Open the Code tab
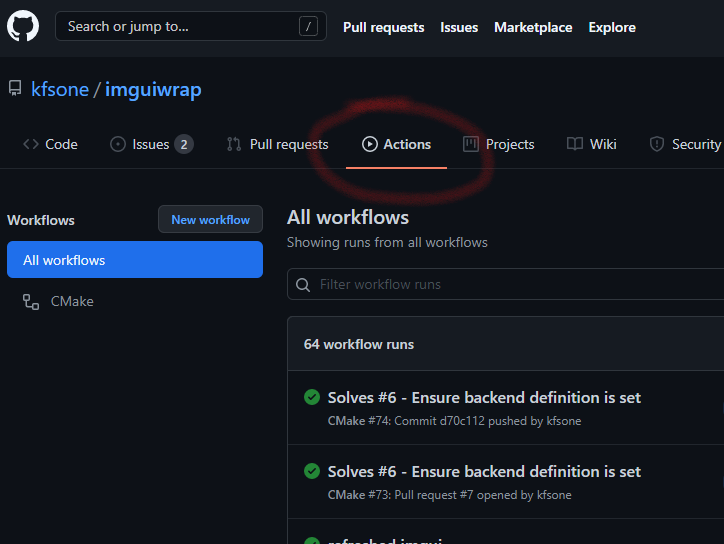Image resolution: width=724 pixels, height=544 pixels. tap(50, 144)
